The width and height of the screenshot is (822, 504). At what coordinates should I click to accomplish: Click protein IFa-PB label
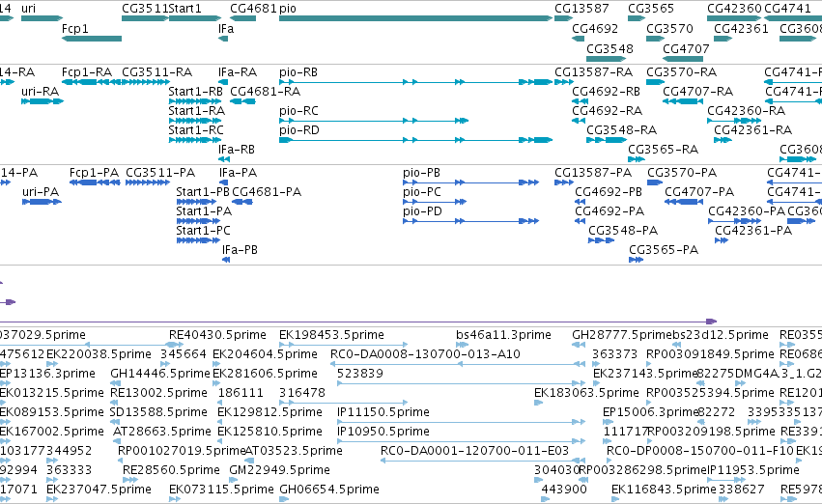pyautogui.click(x=241, y=250)
